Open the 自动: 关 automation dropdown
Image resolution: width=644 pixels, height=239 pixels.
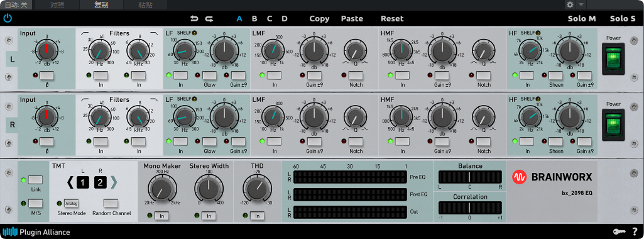click(16, 5)
